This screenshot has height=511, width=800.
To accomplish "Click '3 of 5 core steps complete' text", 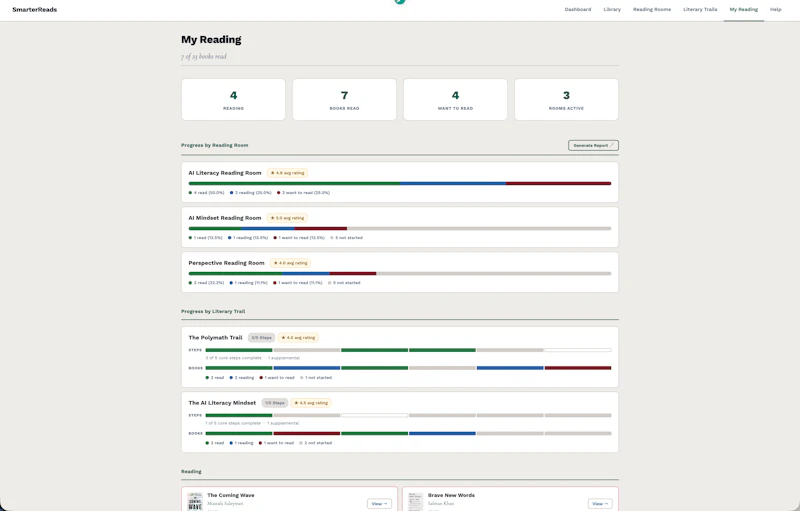I will (233, 358).
